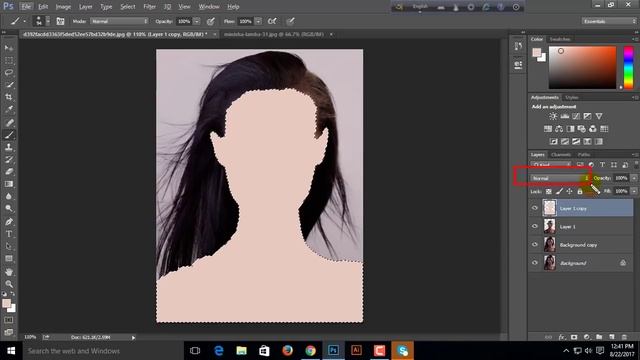
Task: Toggle lock transparent pixels
Action: click(549, 191)
